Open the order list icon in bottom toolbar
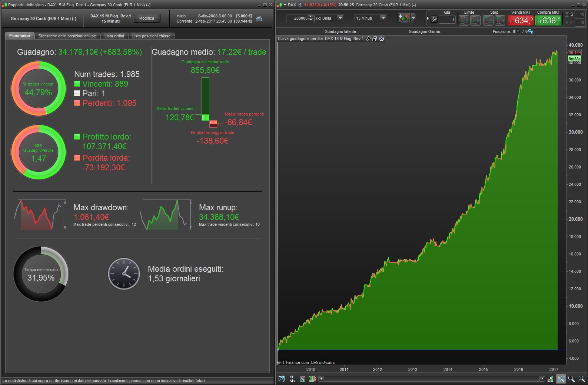The image size is (588, 385). click(x=302, y=379)
